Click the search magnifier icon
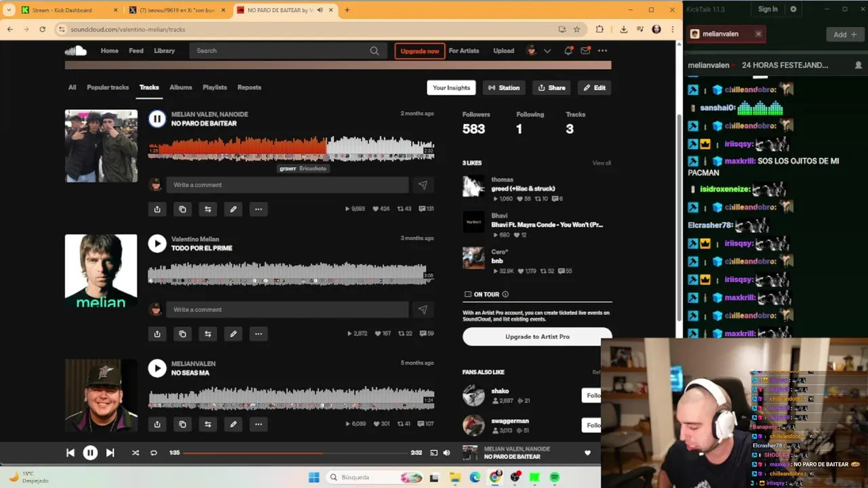 coord(374,51)
